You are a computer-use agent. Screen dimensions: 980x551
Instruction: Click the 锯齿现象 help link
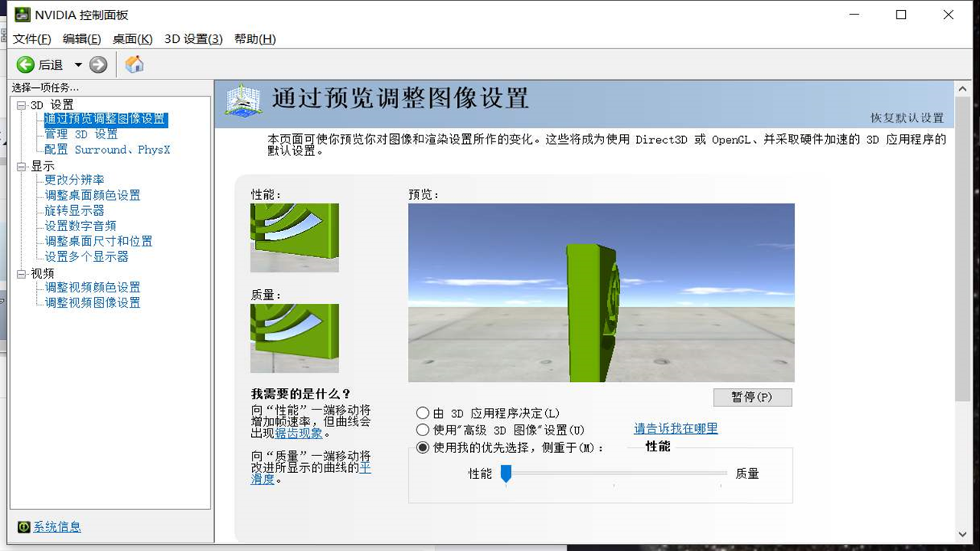(x=299, y=433)
